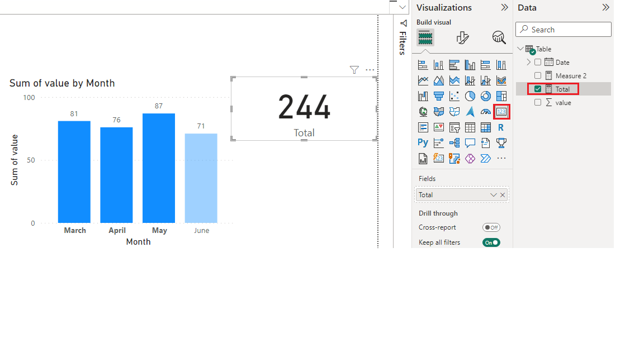Add a Pie chart visual
This screenshot has height=362, width=644.
(x=470, y=96)
